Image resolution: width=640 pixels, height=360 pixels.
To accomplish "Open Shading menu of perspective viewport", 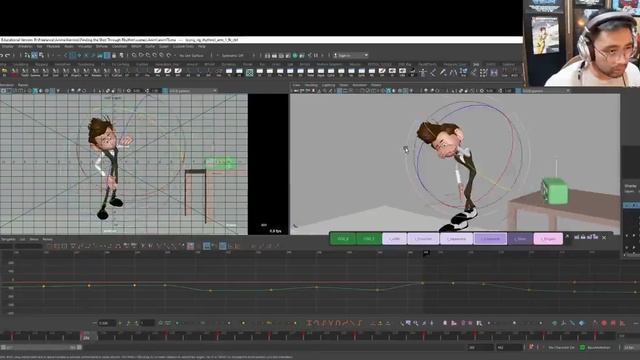I will 311,85.
